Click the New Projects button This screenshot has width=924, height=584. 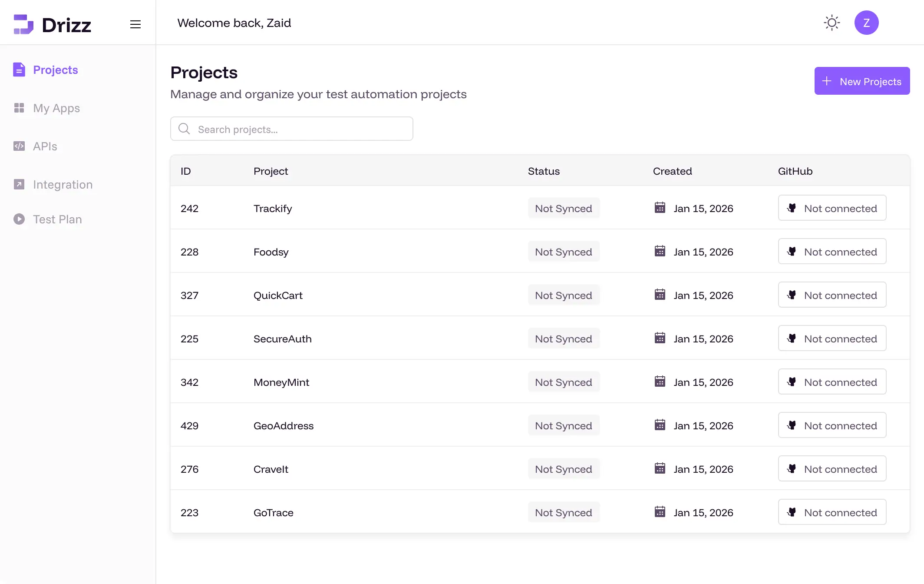pyautogui.click(x=862, y=81)
